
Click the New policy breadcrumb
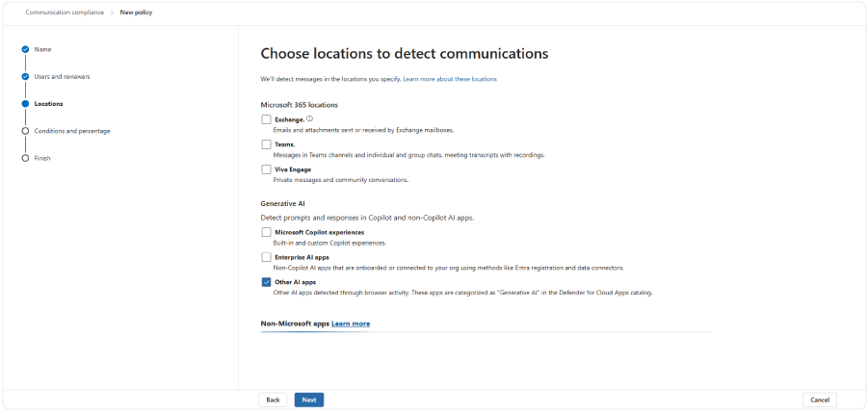pos(136,13)
